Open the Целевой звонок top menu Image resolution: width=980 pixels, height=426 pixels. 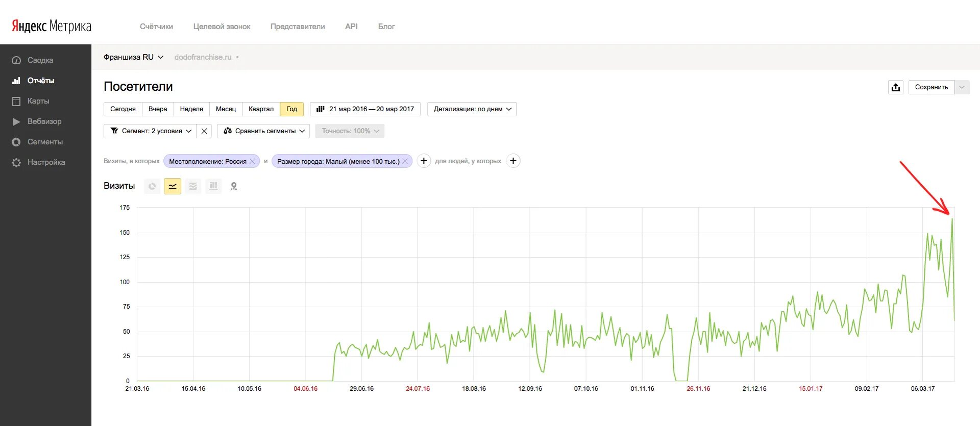click(222, 27)
